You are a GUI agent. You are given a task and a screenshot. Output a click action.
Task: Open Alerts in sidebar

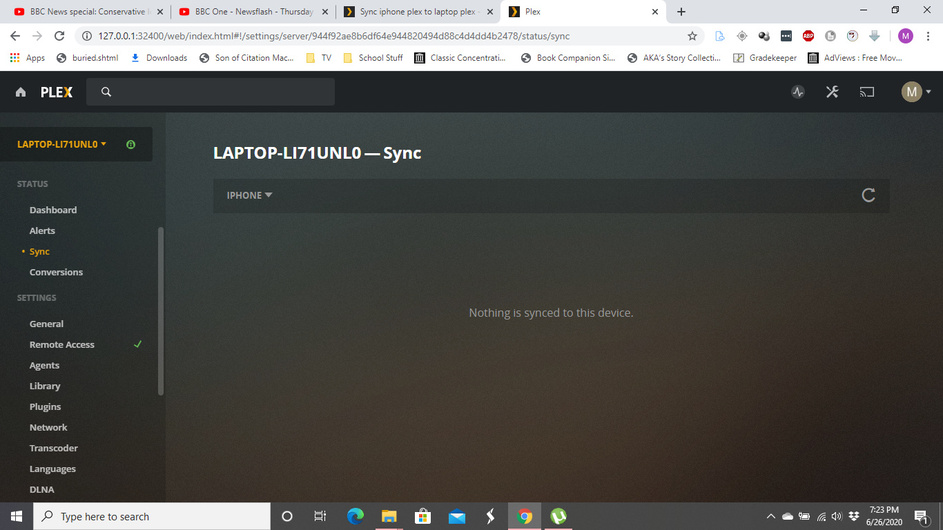42,230
